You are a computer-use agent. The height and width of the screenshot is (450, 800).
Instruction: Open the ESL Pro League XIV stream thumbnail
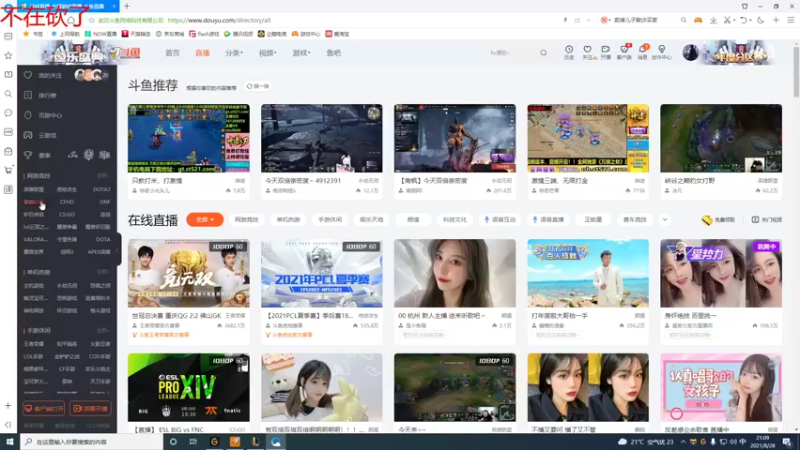(x=188, y=387)
